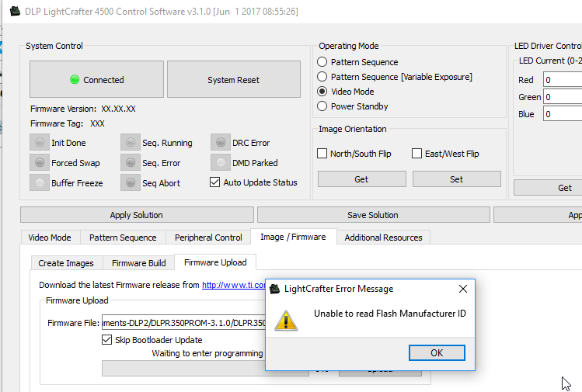Click the Save Solution button

[373, 215]
